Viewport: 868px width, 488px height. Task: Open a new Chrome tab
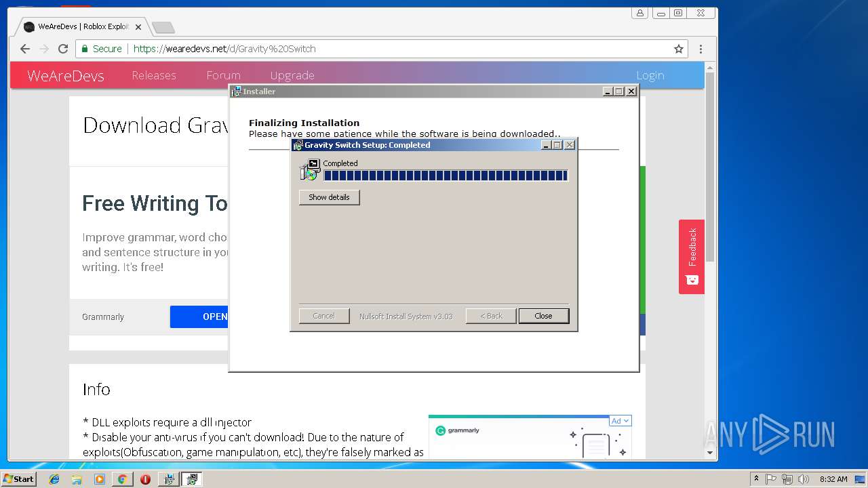163,27
